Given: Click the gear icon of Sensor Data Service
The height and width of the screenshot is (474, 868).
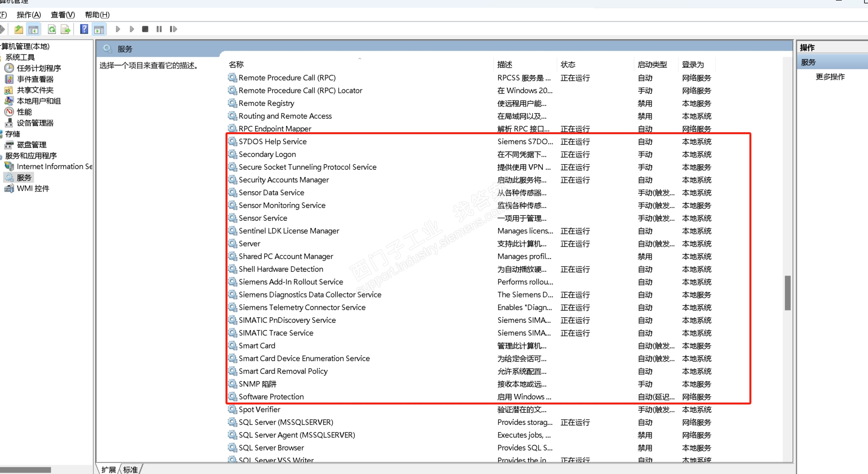Looking at the screenshot, I should click(x=232, y=193).
